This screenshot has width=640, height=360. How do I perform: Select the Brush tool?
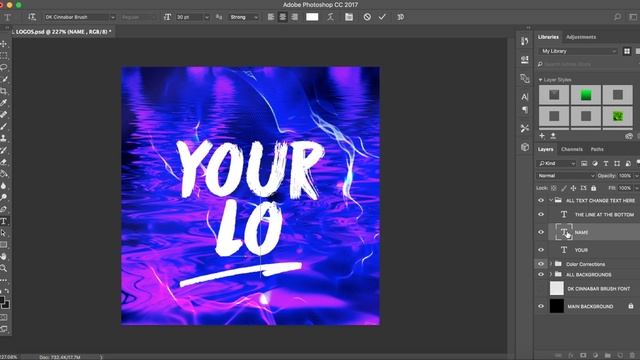(x=4, y=127)
